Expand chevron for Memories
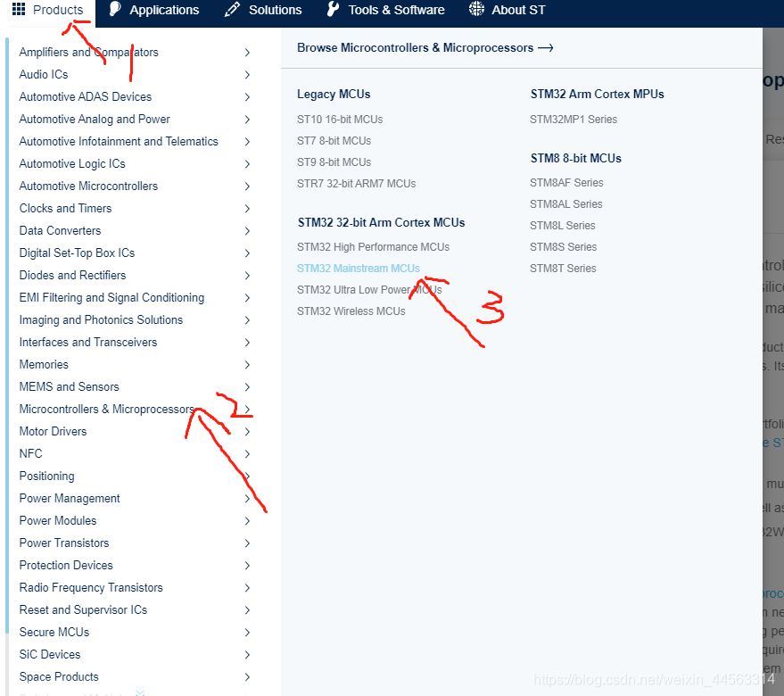 [x=247, y=365]
